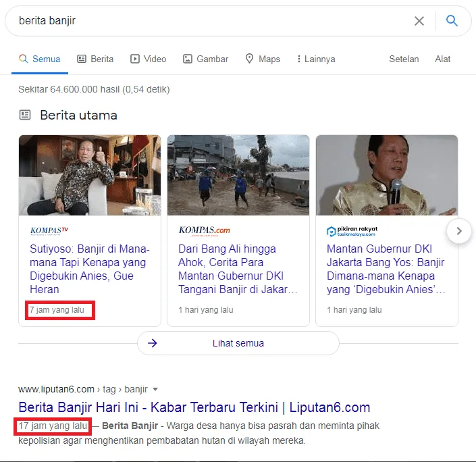Open the Sutiyoso thumbs-up article thumbnail
This screenshot has height=462, width=476.
[90, 175]
